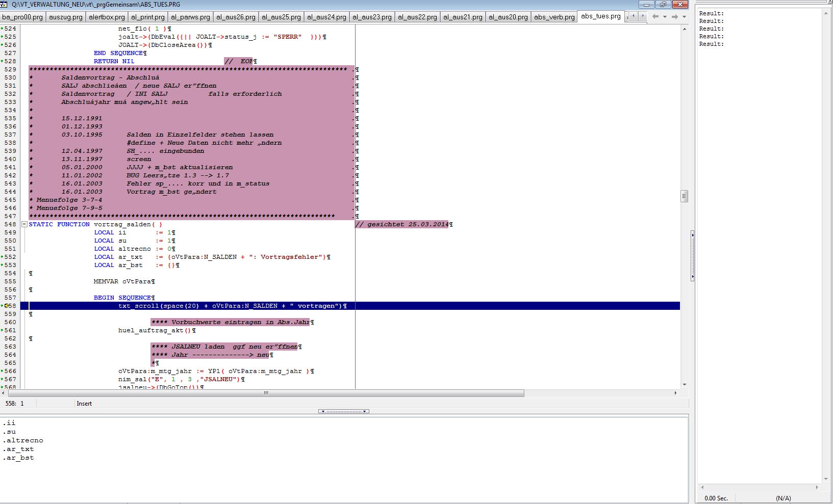This screenshot has width=833, height=504.
Task: Select .ar_txt in the bottom list
Action: (18, 449)
